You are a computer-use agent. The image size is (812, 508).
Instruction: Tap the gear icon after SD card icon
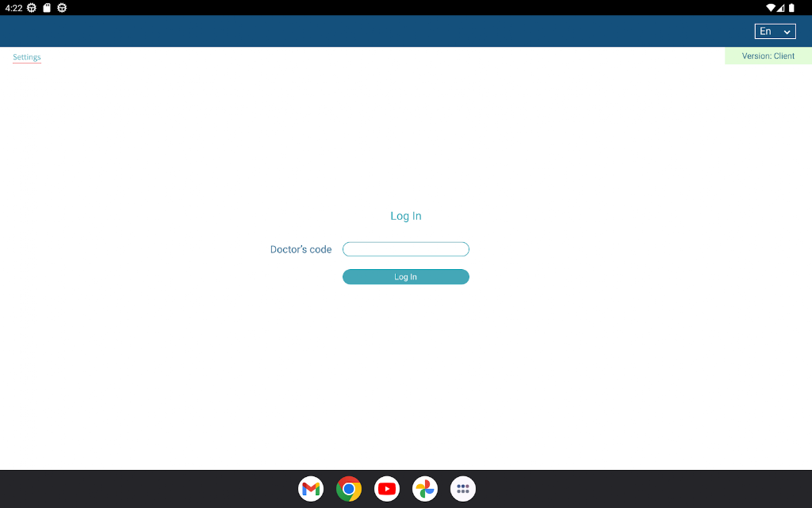[x=62, y=8]
